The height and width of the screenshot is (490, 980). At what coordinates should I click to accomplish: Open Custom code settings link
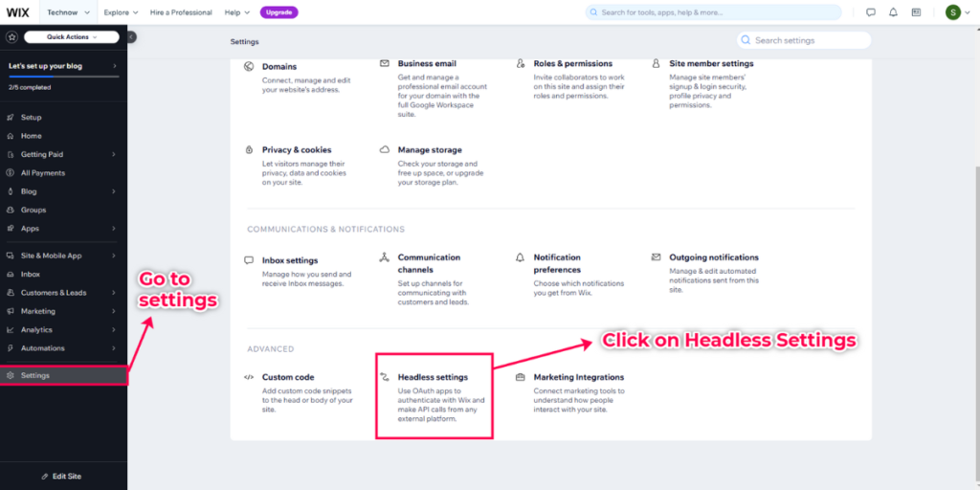(288, 377)
